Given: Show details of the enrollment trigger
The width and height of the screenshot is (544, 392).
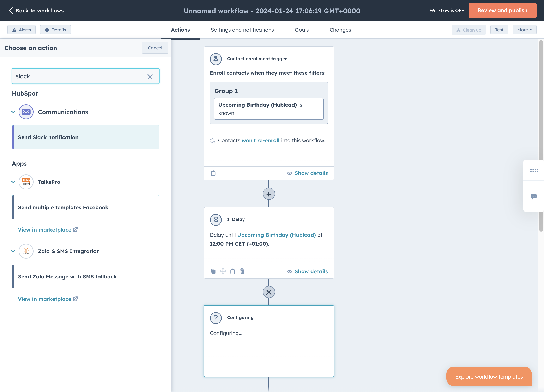Looking at the screenshot, I should [x=307, y=173].
